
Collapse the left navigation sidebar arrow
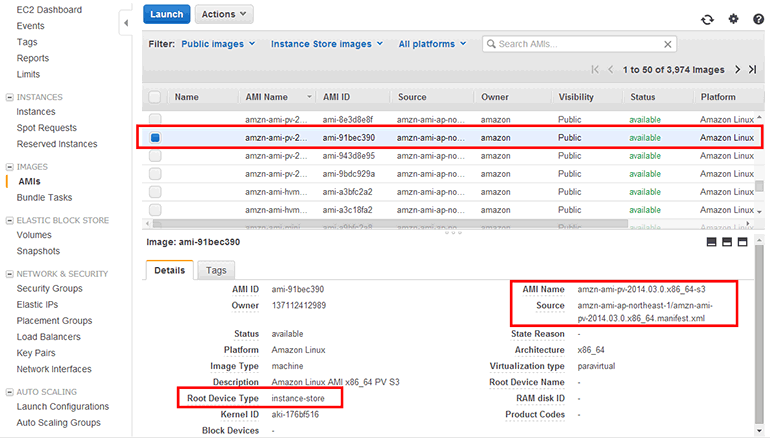pyautogui.click(x=125, y=21)
